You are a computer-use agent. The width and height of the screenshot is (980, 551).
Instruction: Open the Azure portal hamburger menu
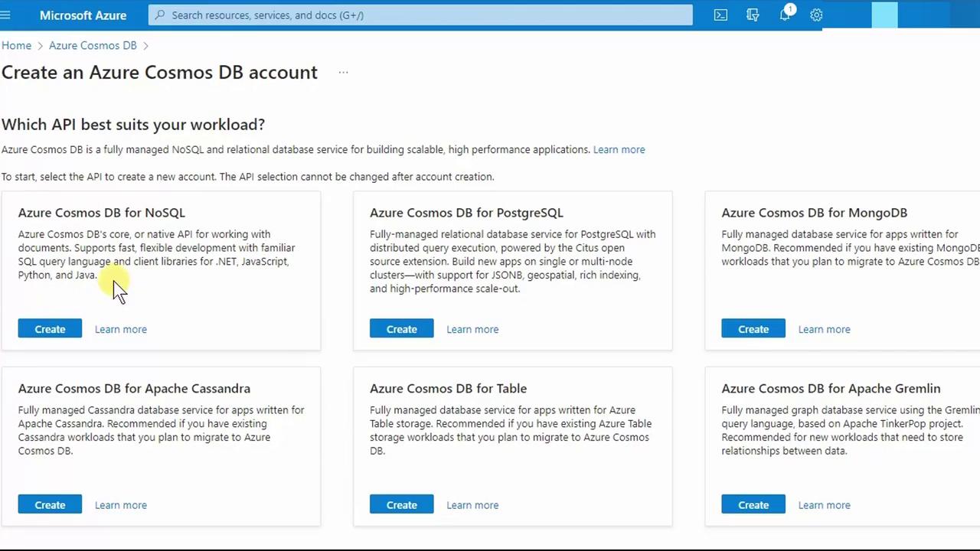click(x=6, y=15)
